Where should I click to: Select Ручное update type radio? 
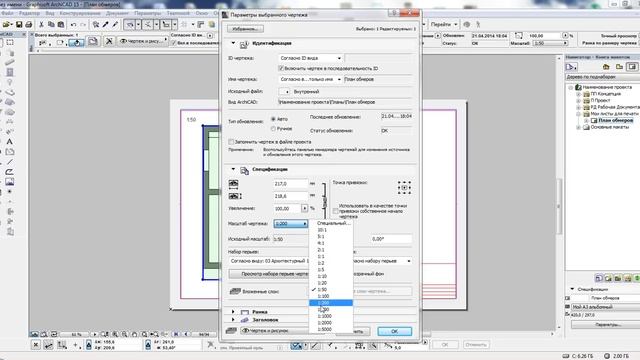tap(273, 129)
